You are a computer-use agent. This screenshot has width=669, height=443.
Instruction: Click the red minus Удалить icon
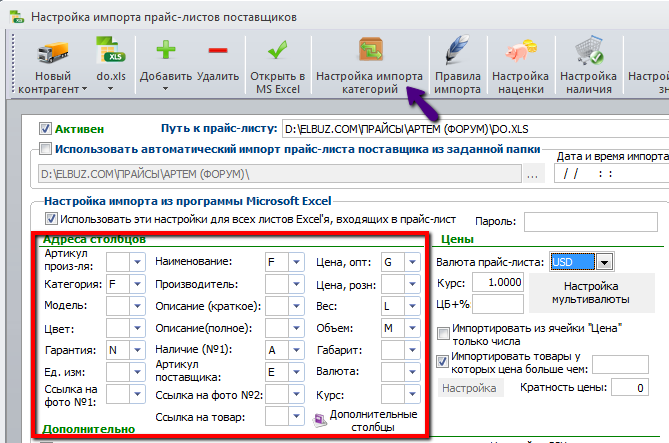[x=218, y=51]
